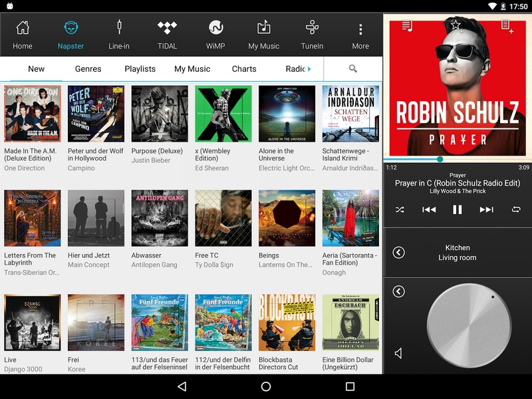Open the Home source
The image size is (532, 399).
[x=23, y=35]
